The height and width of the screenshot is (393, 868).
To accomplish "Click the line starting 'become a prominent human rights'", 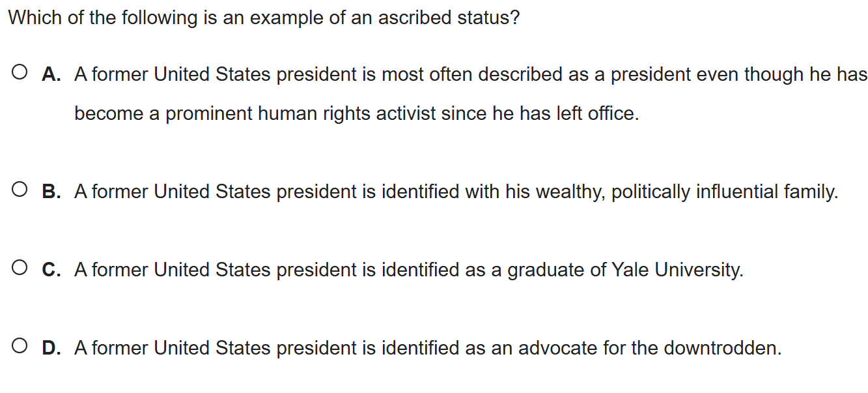I will pos(357,113).
